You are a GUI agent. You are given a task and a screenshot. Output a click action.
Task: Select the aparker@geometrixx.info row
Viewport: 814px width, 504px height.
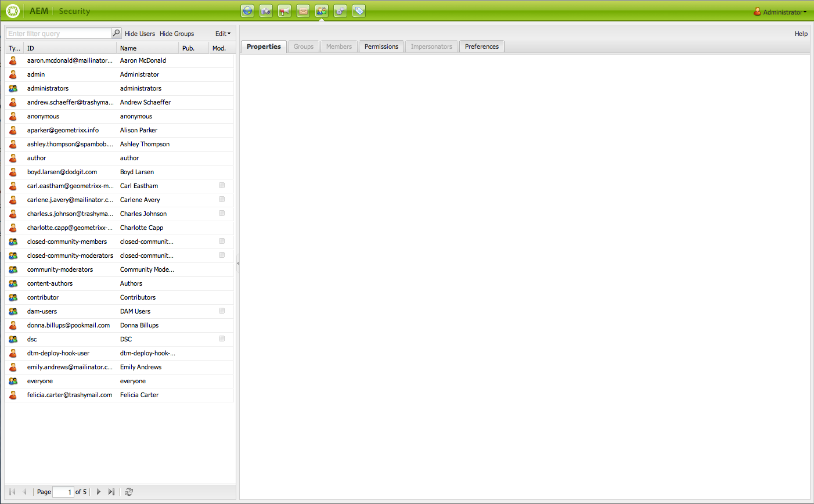pos(120,130)
